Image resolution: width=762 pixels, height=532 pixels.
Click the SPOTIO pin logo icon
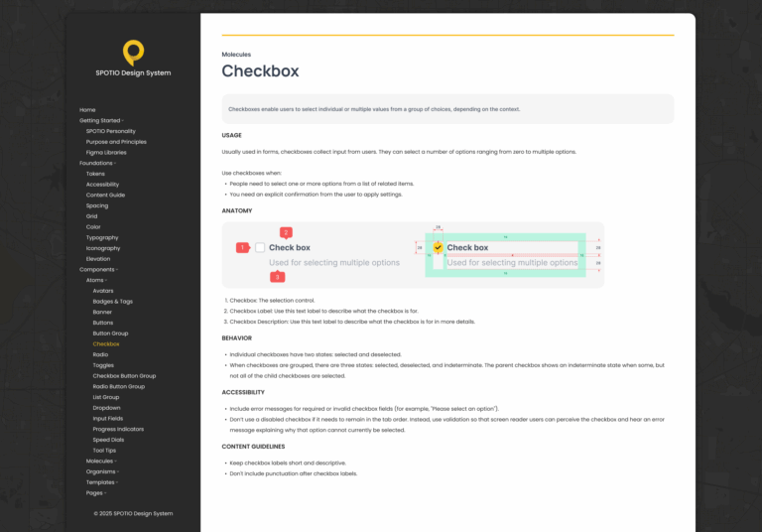click(133, 53)
